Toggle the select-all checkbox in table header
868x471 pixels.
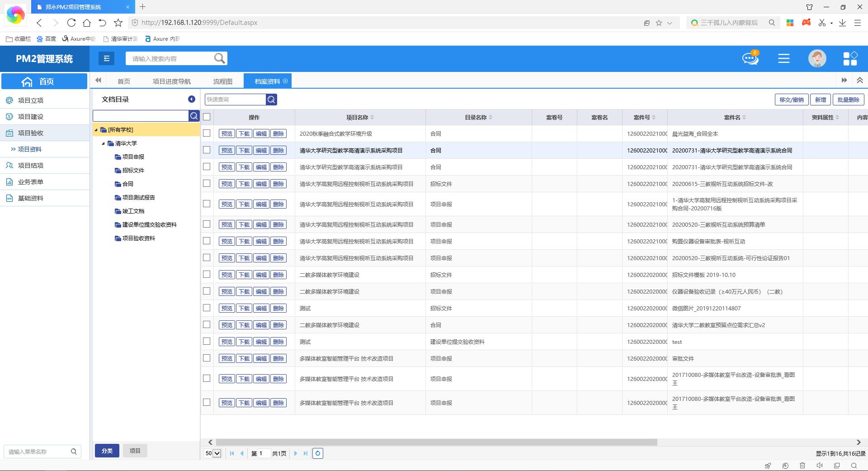207,117
